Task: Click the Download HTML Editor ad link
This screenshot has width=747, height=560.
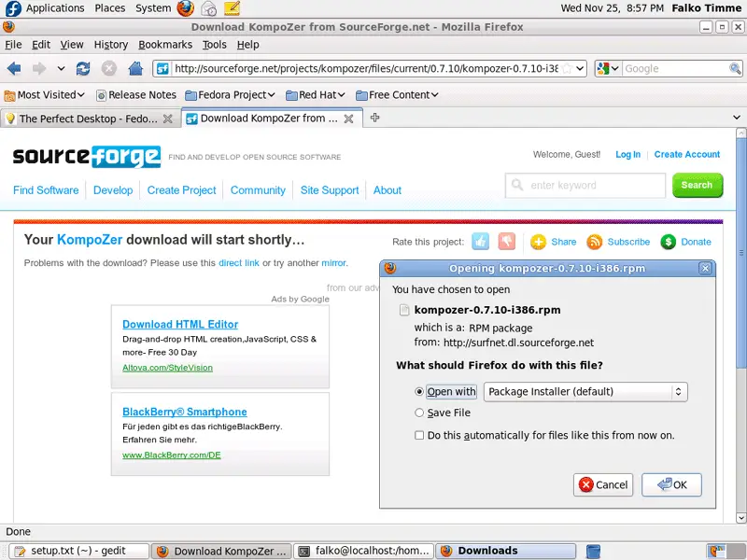Action: pyautogui.click(x=180, y=324)
